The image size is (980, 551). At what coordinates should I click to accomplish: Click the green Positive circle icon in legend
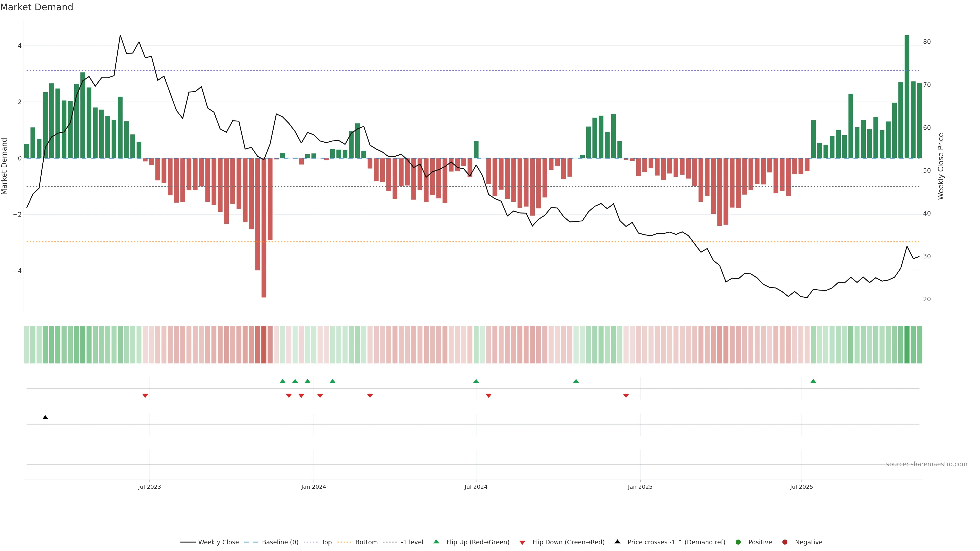coord(738,542)
